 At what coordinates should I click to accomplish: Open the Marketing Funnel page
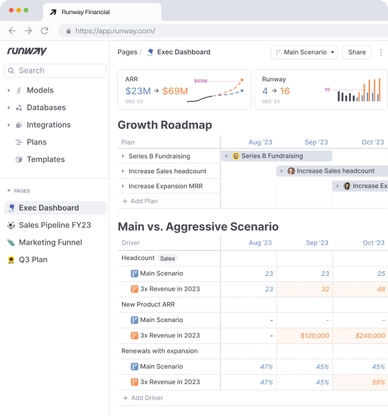click(55, 243)
